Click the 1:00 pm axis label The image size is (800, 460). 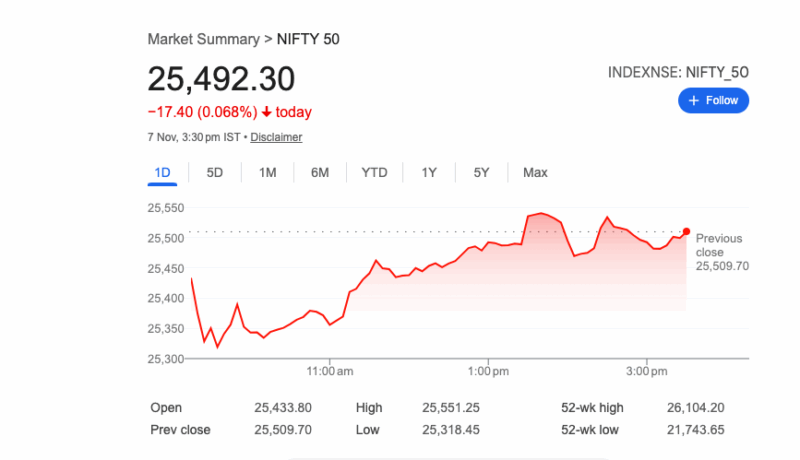pyautogui.click(x=489, y=372)
